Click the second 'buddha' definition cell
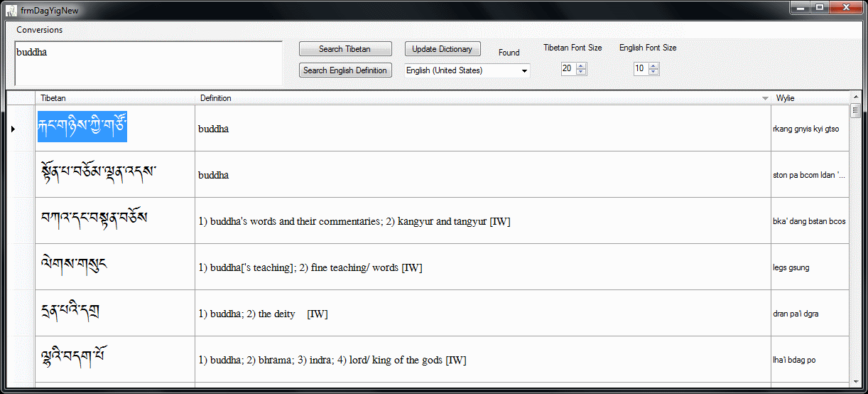Viewport: 868px width, 394px height. (483, 174)
